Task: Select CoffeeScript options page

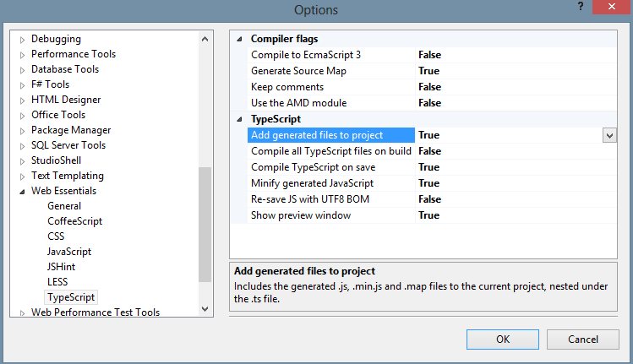Action: coord(74,221)
